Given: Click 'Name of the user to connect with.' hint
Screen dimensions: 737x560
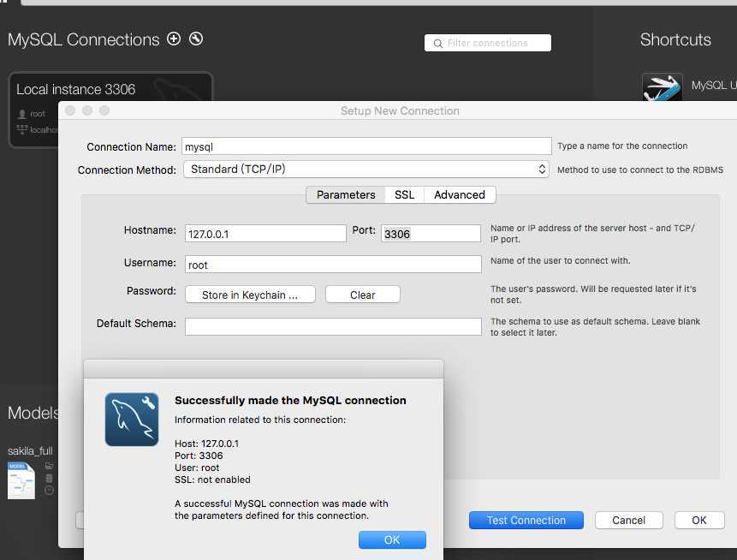Looking at the screenshot, I should 561,260.
